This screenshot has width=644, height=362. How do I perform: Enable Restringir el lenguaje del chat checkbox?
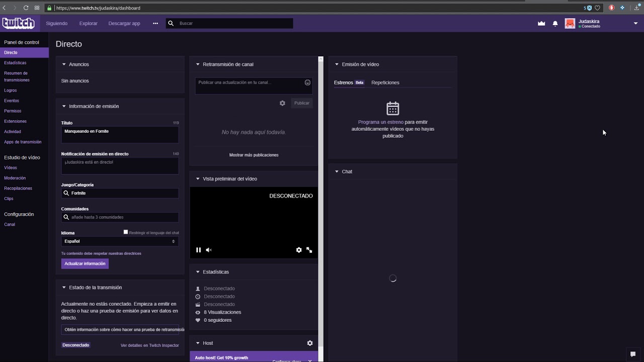click(126, 232)
